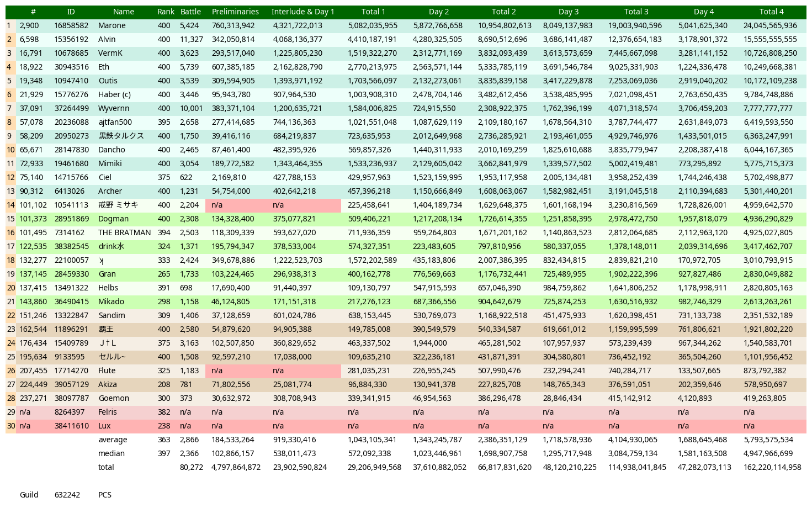Select the name cell Lux
The width and height of the screenshot is (812, 508).
(105, 426)
